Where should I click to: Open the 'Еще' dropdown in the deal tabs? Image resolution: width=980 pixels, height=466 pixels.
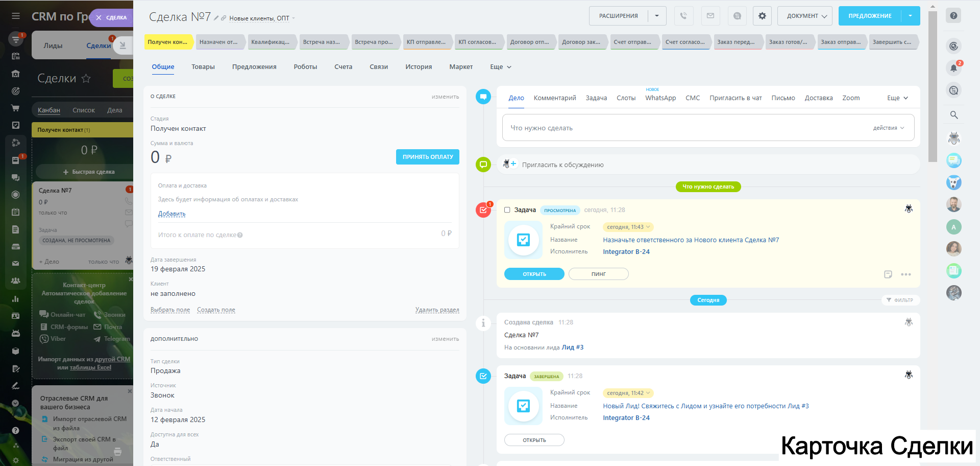(x=500, y=67)
